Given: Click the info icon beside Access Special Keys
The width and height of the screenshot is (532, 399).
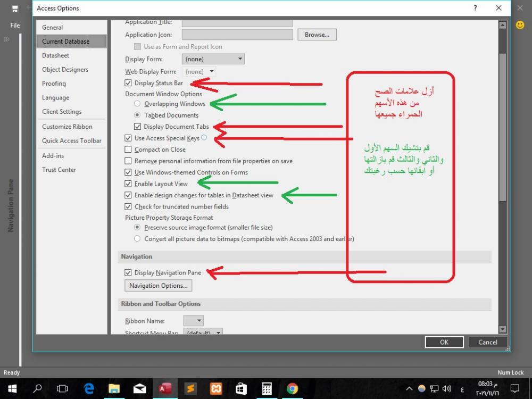Looking at the screenshot, I should pos(204,137).
